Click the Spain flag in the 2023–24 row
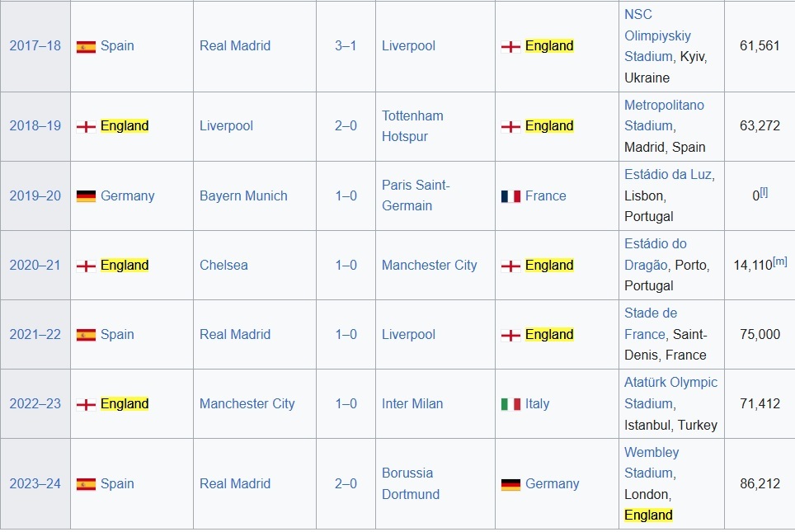 86,484
